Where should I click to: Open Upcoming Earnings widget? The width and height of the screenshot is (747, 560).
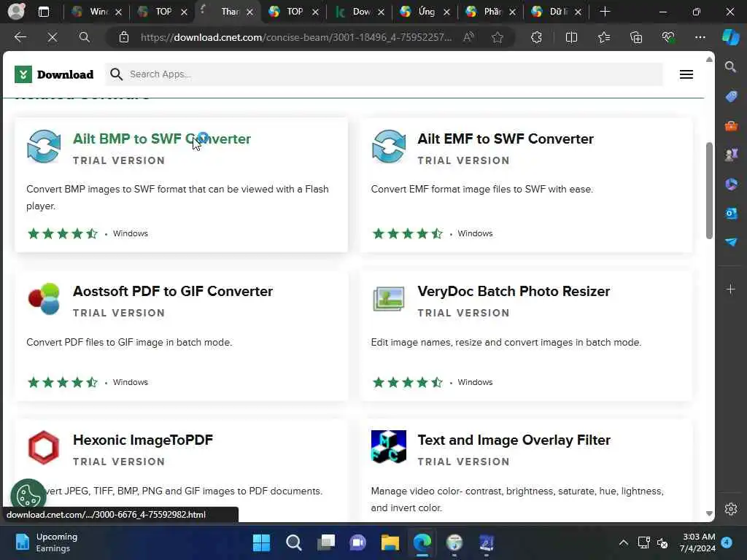(46, 542)
